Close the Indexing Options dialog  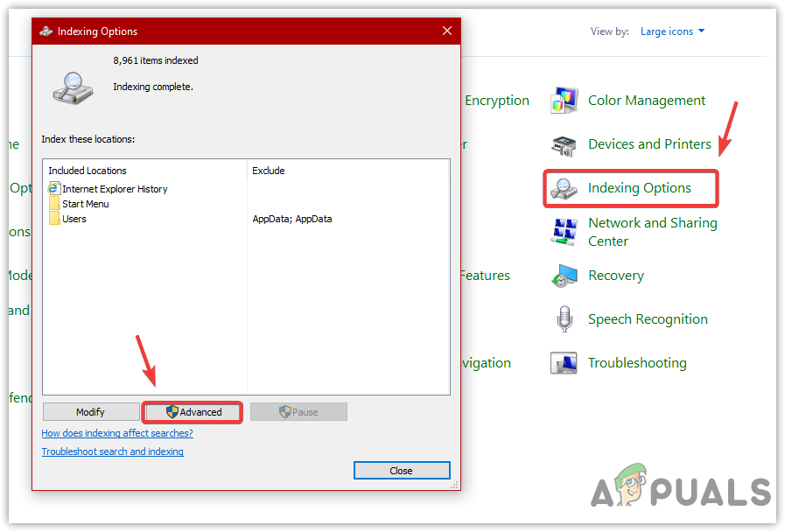pyautogui.click(x=401, y=470)
